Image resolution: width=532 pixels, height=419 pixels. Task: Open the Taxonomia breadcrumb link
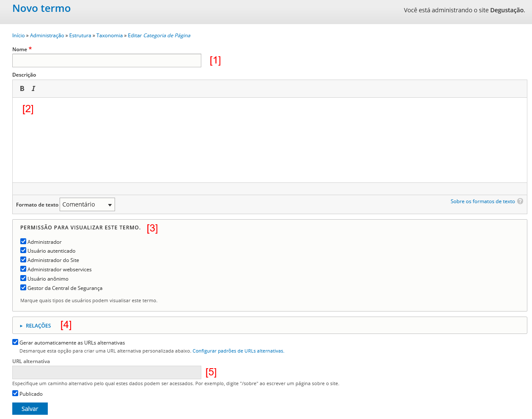tap(110, 36)
